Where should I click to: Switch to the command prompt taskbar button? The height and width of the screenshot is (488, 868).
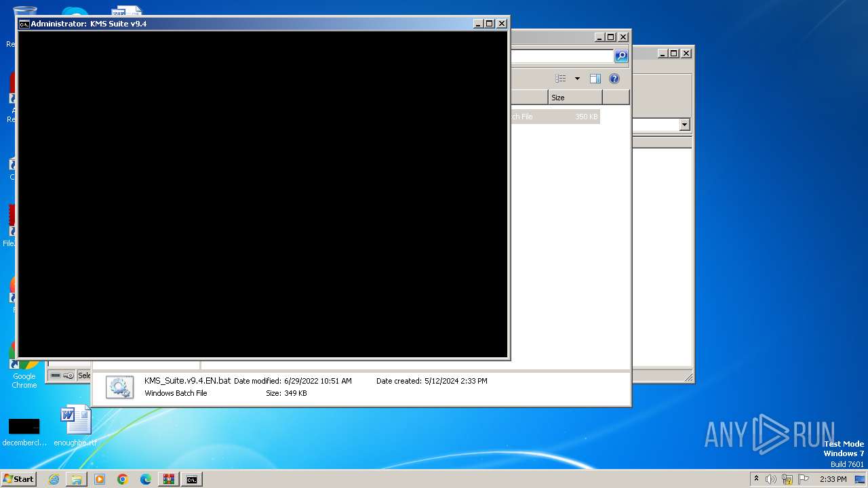pyautogui.click(x=192, y=479)
